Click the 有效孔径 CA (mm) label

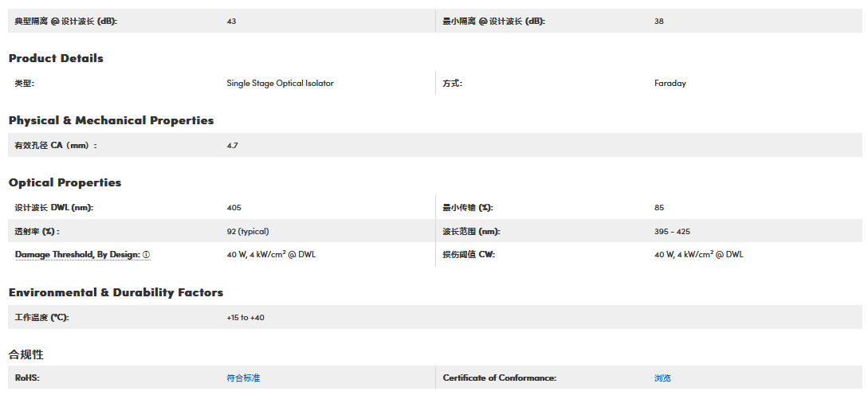coord(55,146)
